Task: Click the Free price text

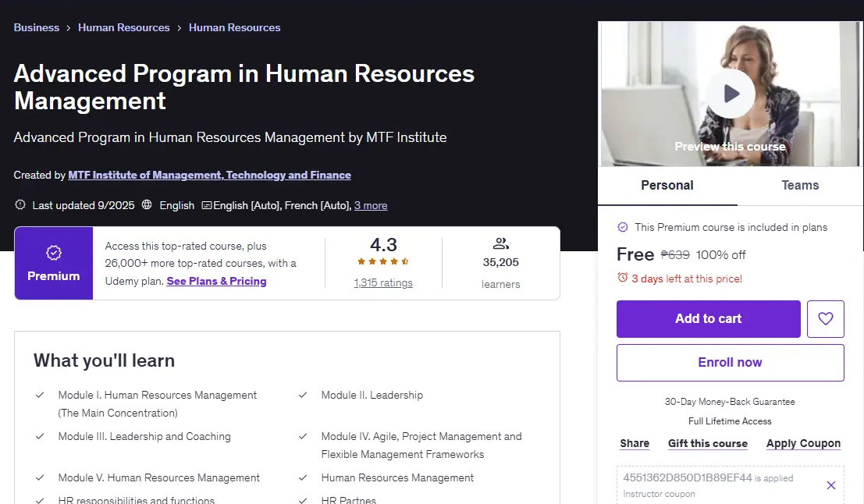Action: pos(635,254)
